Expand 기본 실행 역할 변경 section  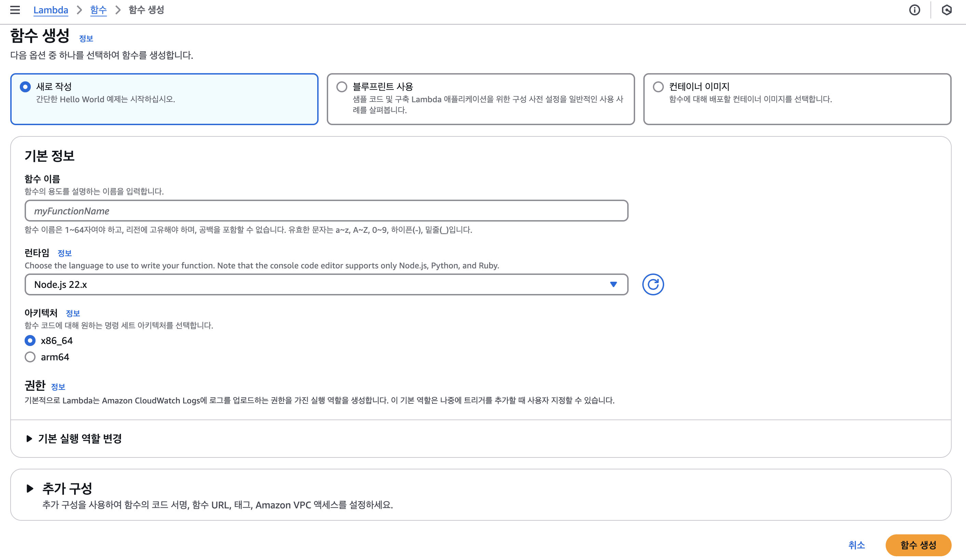tap(79, 439)
